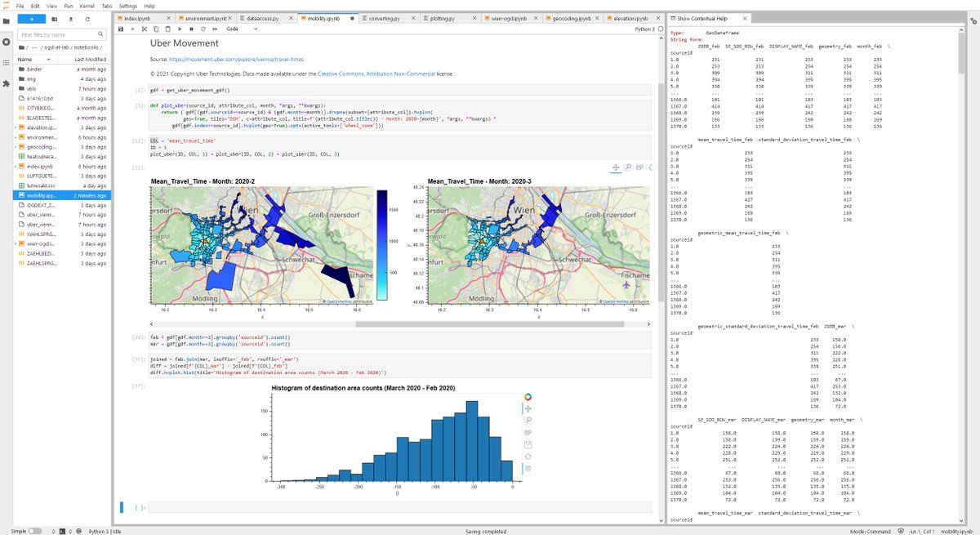Select the mobility.ipynb file row
The height and width of the screenshot is (535, 980).
click(62, 196)
